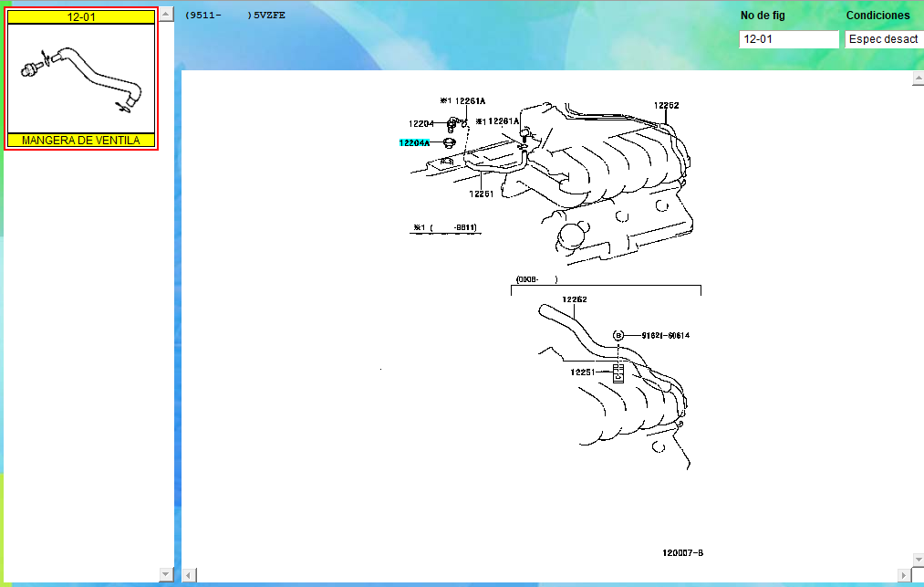Click the circled B marker icon
Screen dimensions: 924x587
[x=618, y=335]
